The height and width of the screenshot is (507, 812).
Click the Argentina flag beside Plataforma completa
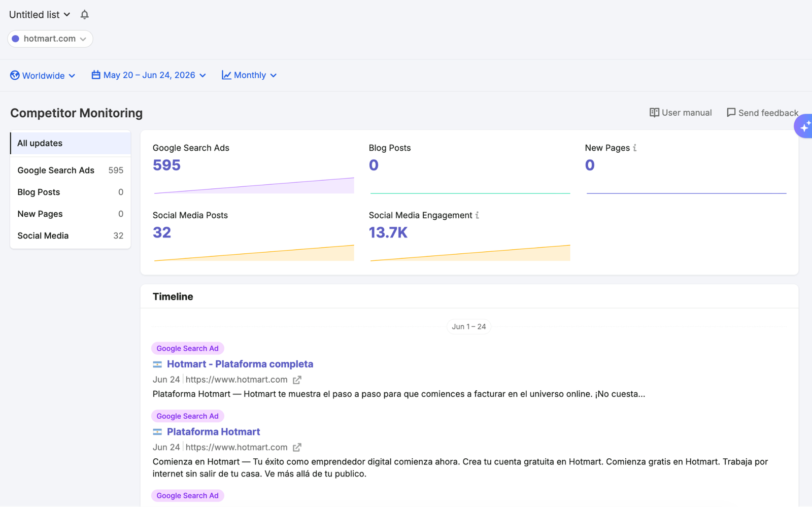tap(157, 364)
